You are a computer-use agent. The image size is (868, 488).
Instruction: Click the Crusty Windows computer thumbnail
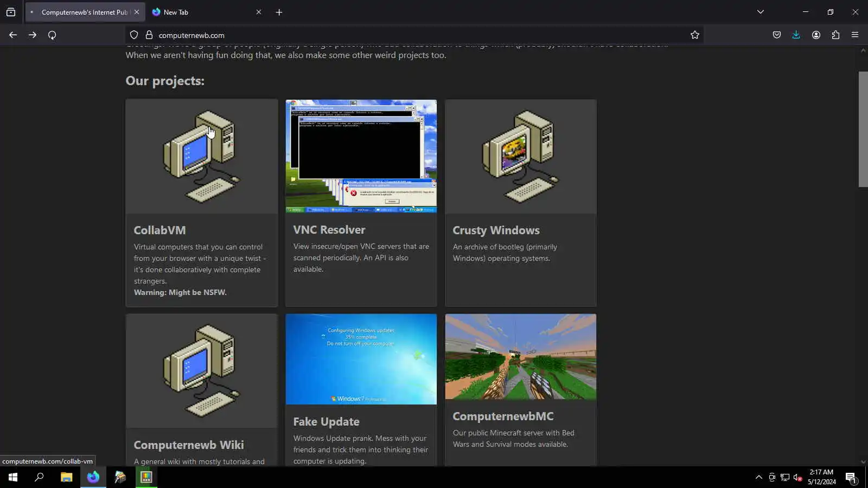click(521, 157)
